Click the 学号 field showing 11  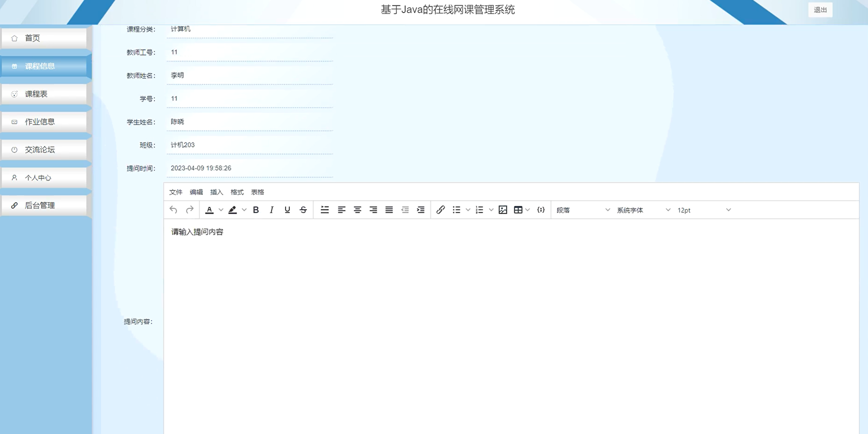[x=250, y=99]
